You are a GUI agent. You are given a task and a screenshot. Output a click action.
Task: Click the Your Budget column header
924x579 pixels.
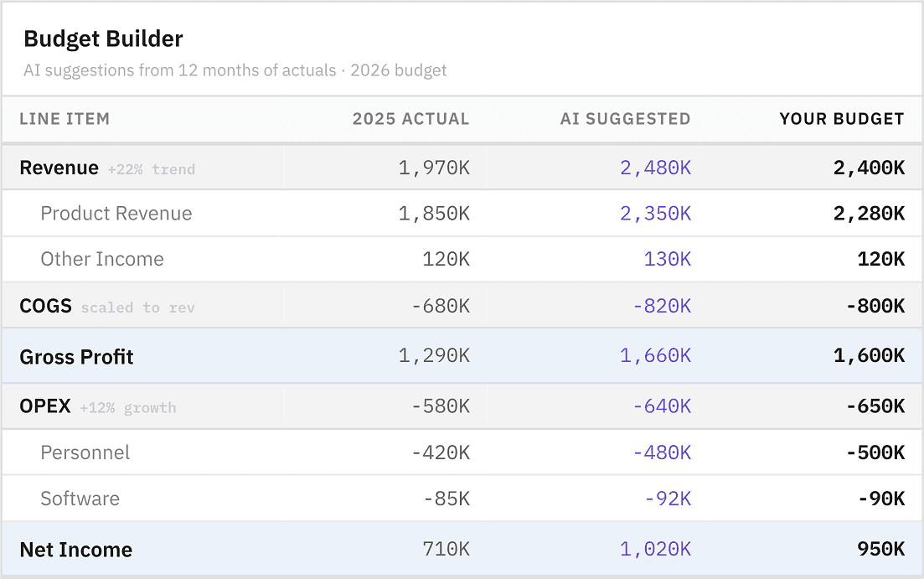[841, 119]
